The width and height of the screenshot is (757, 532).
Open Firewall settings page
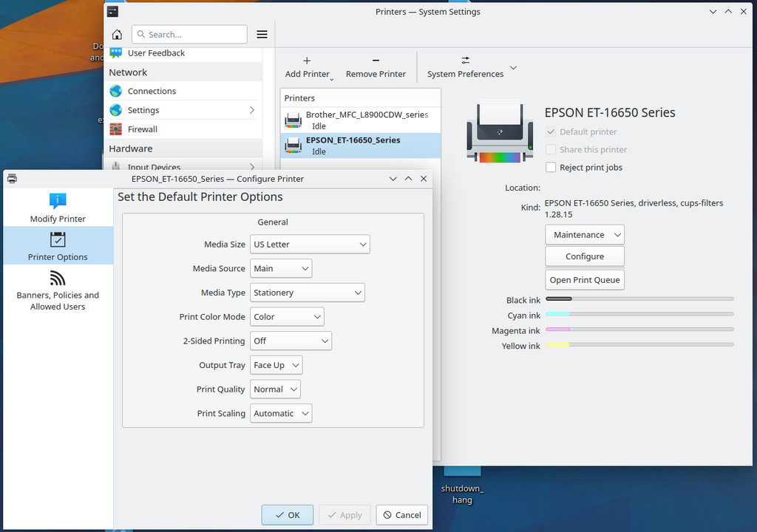(183, 129)
